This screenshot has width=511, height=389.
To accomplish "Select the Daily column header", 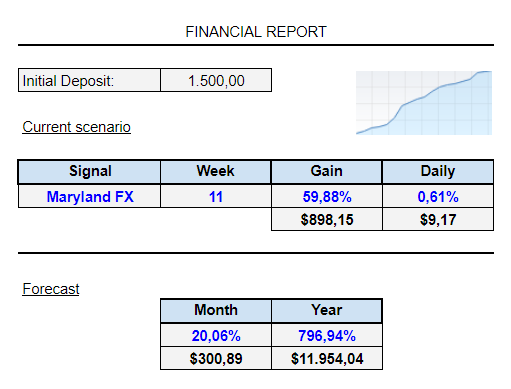I will pyautogui.click(x=438, y=171).
